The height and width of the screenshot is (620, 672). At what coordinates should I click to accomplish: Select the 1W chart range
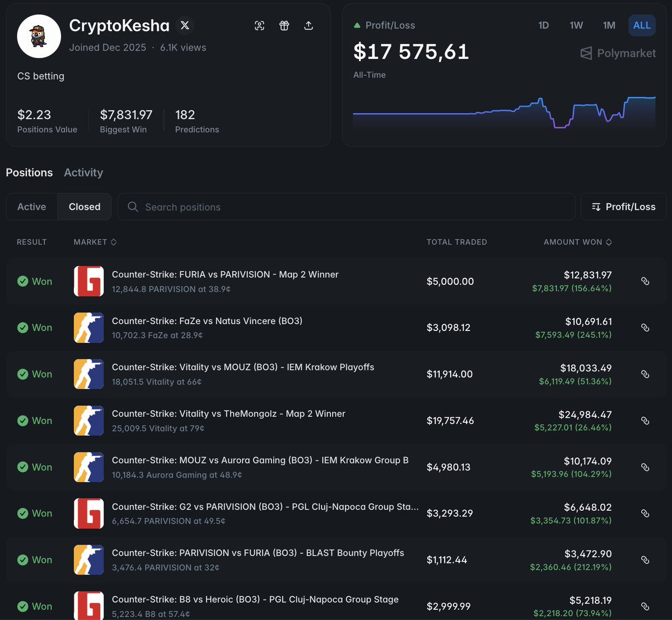point(576,25)
